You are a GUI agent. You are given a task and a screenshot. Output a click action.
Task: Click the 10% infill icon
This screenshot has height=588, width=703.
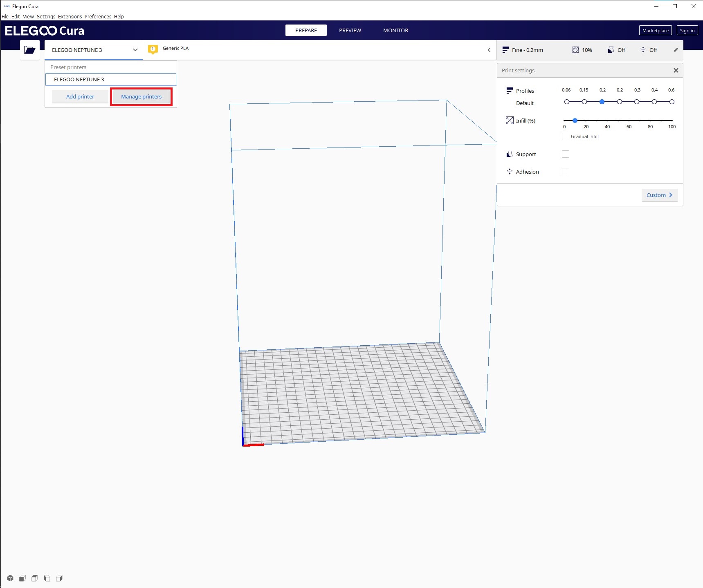(575, 50)
